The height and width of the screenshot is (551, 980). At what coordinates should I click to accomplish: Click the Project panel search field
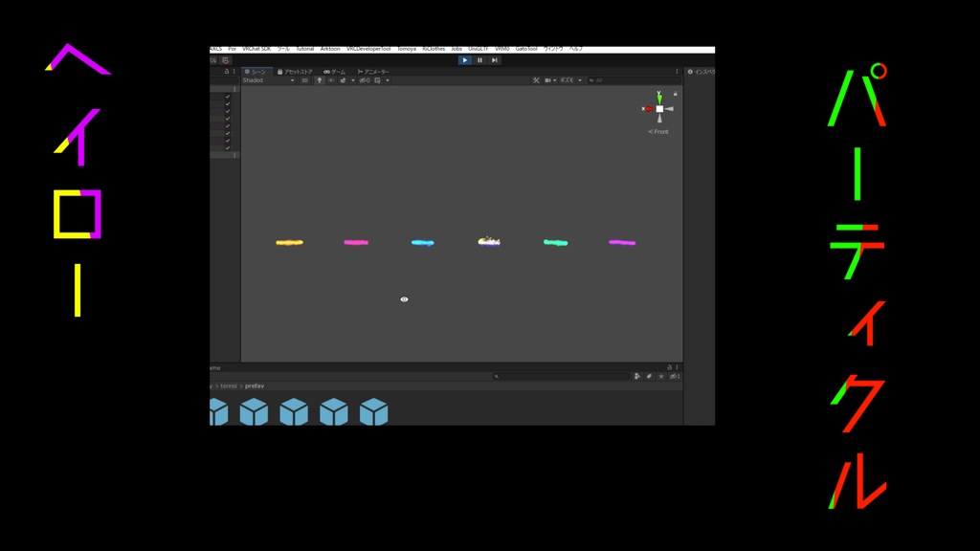point(561,376)
